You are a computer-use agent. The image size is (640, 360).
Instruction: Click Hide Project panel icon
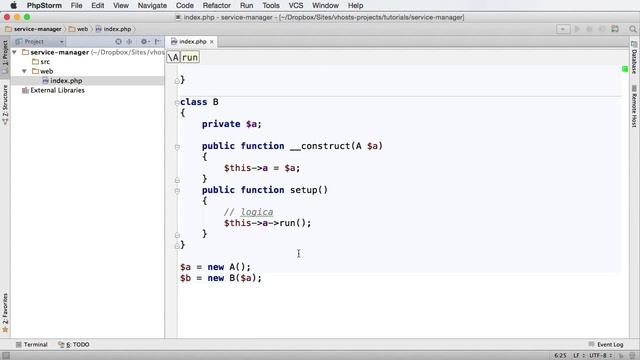tap(158, 42)
